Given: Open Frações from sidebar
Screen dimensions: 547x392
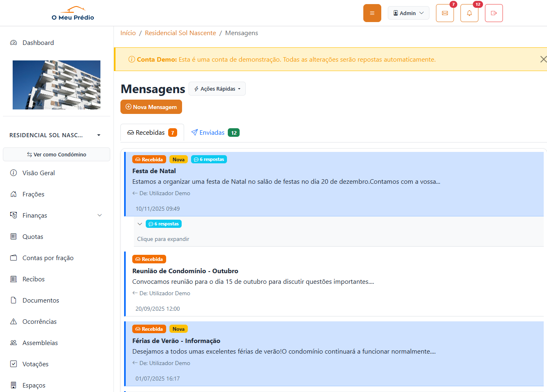Looking at the screenshot, I should point(33,194).
